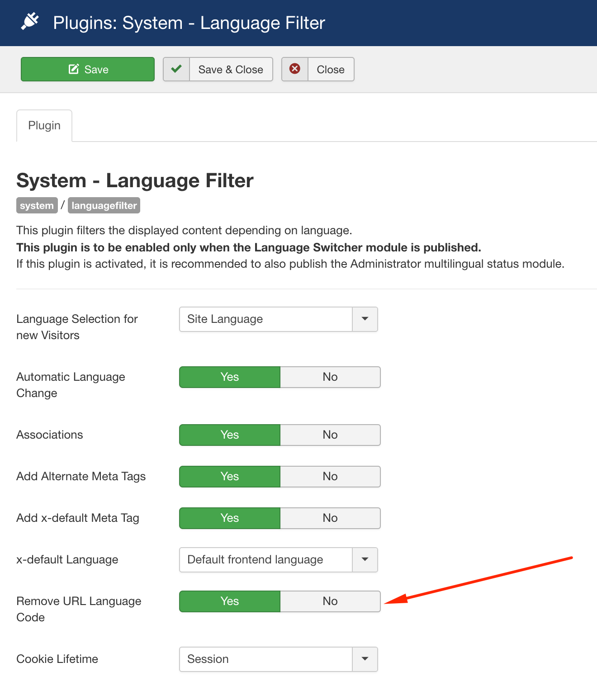The image size is (597, 700).
Task: Expand the x-default Language dropdown arrow
Action: click(x=365, y=560)
